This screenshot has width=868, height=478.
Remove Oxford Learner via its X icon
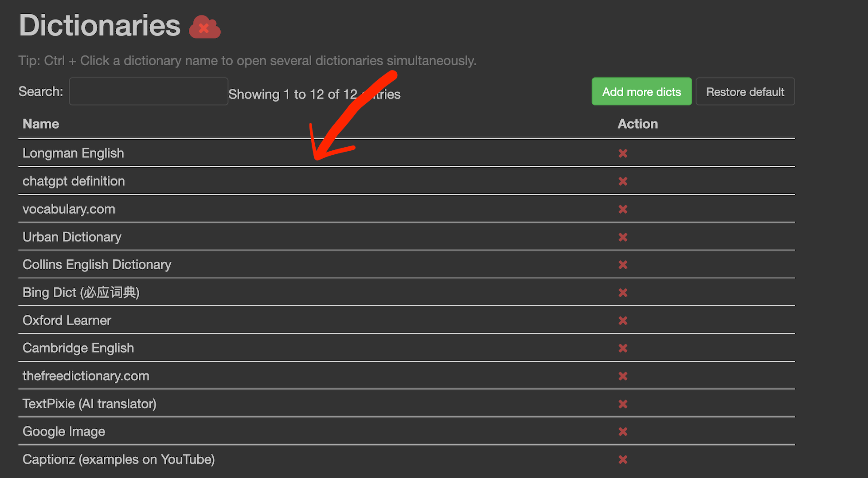coord(623,321)
